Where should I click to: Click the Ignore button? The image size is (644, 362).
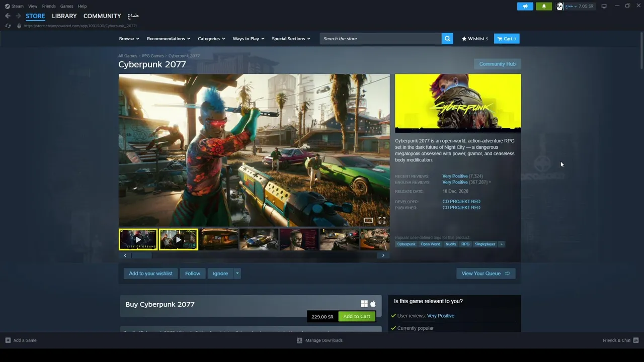(x=220, y=274)
